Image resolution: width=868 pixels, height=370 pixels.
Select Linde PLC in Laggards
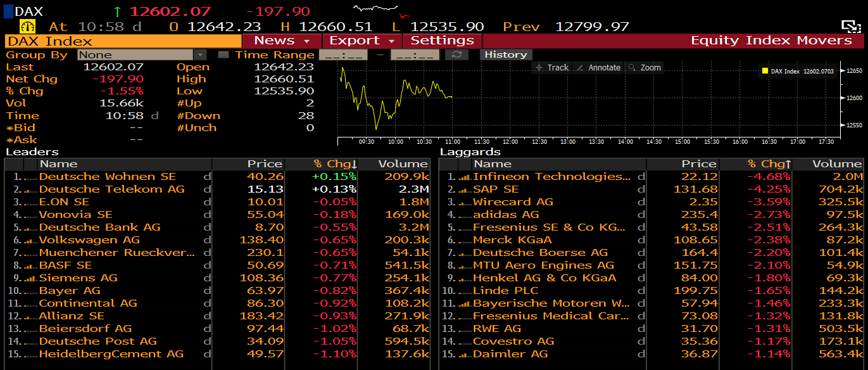coord(651,291)
